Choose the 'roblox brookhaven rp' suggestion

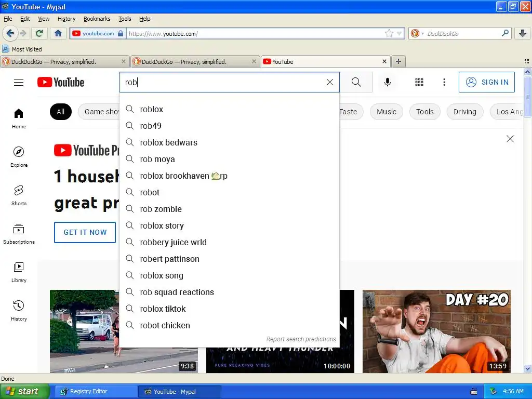[229, 176]
